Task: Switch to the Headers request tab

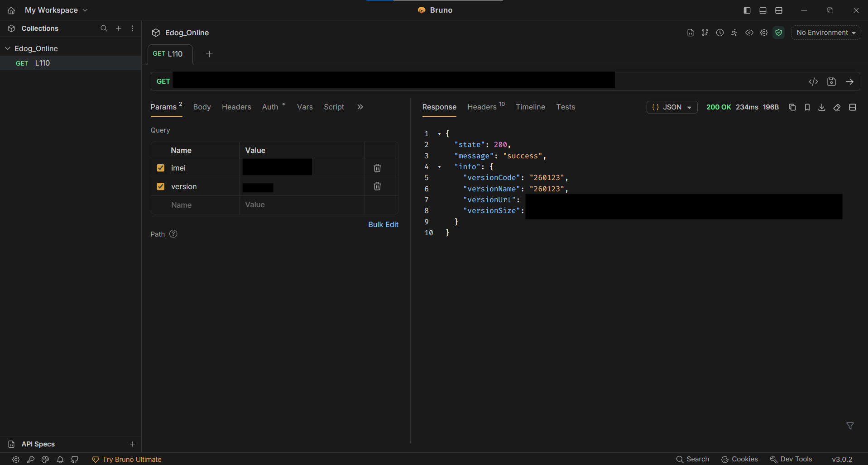Action: point(236,107)
